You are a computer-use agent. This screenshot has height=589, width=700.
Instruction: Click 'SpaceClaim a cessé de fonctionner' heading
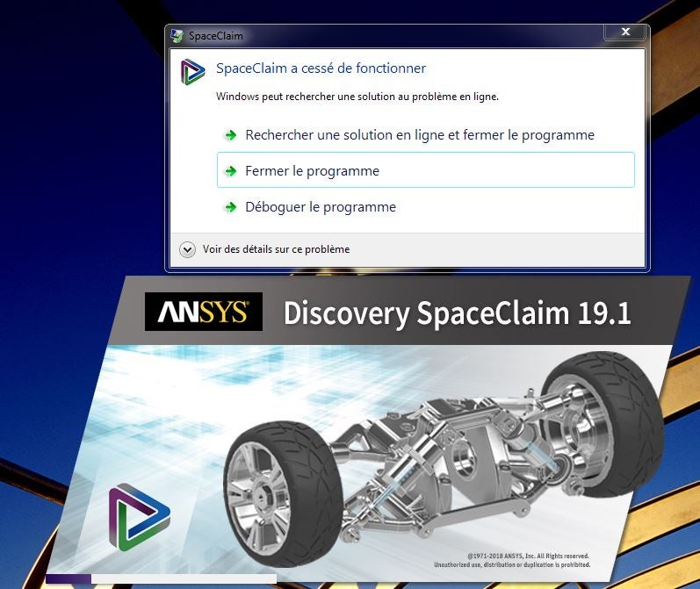[x=321, y=68]
